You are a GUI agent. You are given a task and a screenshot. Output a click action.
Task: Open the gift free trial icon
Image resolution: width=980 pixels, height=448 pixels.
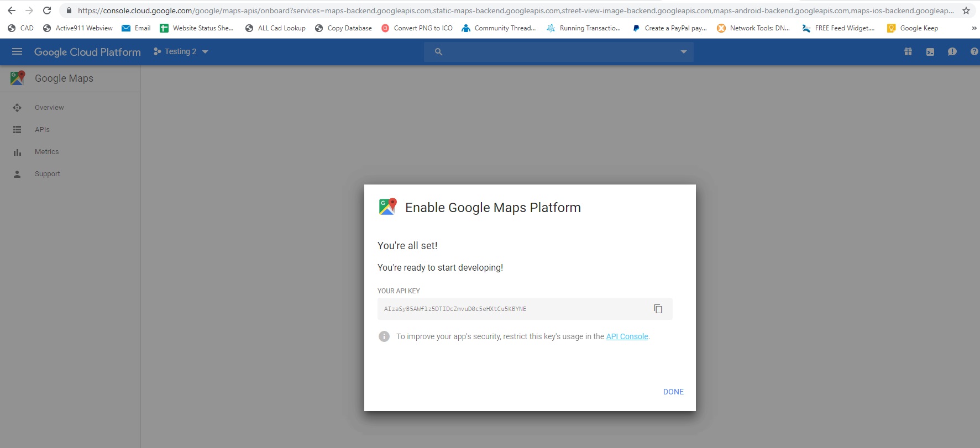(x=908, y=51)
